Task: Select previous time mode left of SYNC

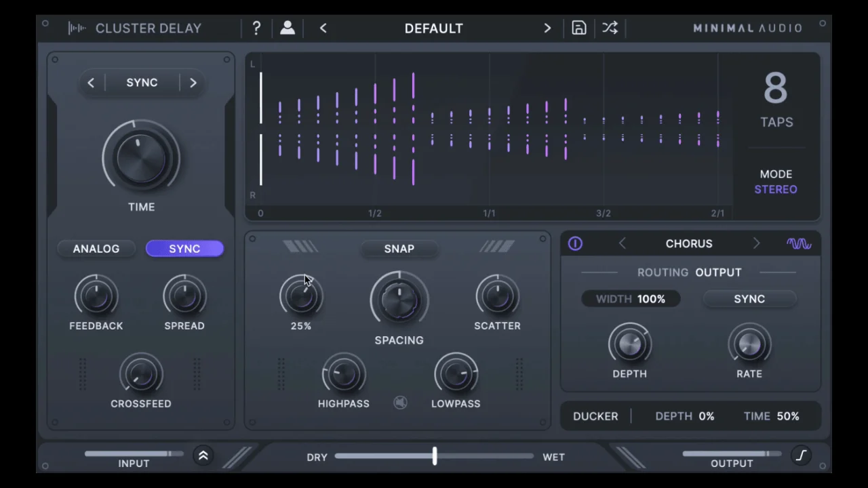Action: [91, 83]
